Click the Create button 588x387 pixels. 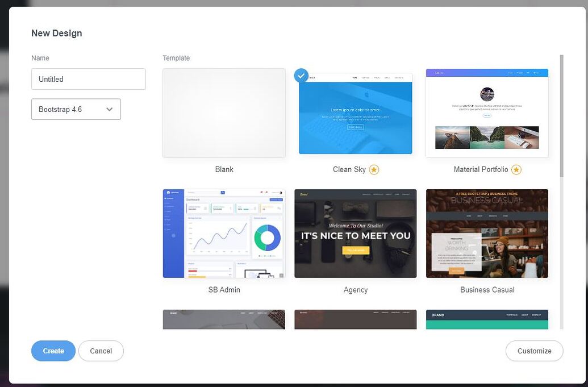pos(53,351)
